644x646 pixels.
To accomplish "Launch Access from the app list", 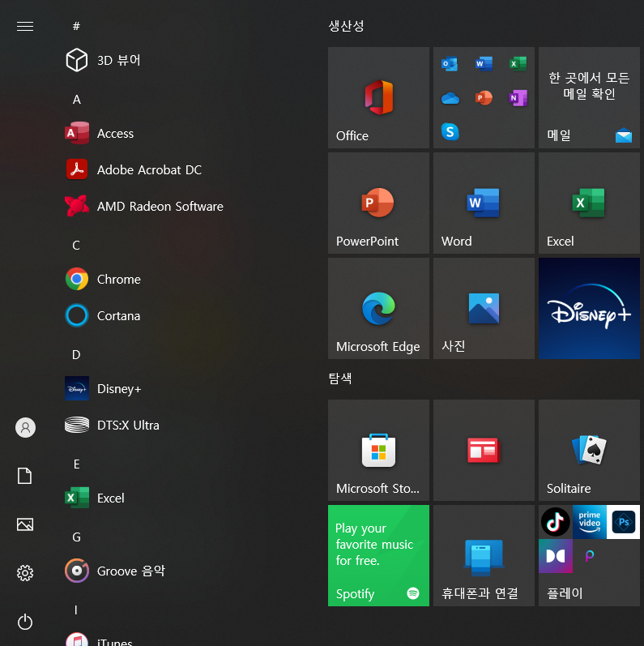I will point(100,133).
